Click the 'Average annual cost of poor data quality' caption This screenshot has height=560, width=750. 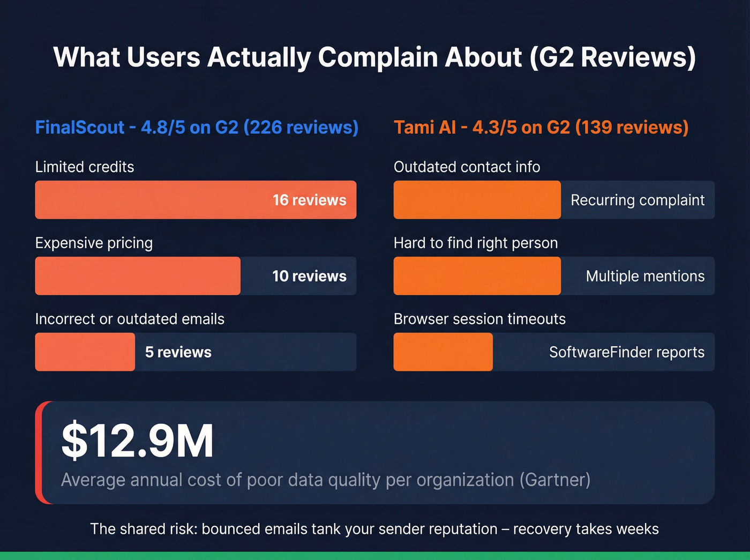tap(326, 480)
